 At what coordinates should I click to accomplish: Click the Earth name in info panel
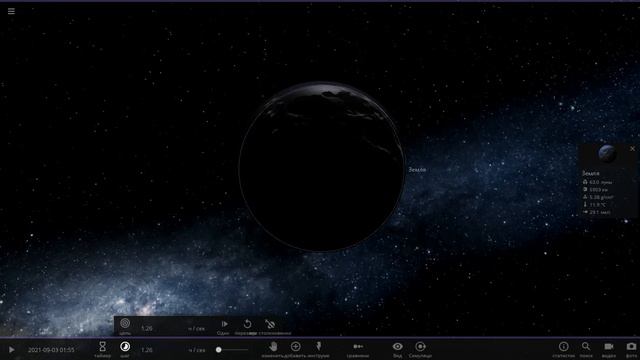591,173
